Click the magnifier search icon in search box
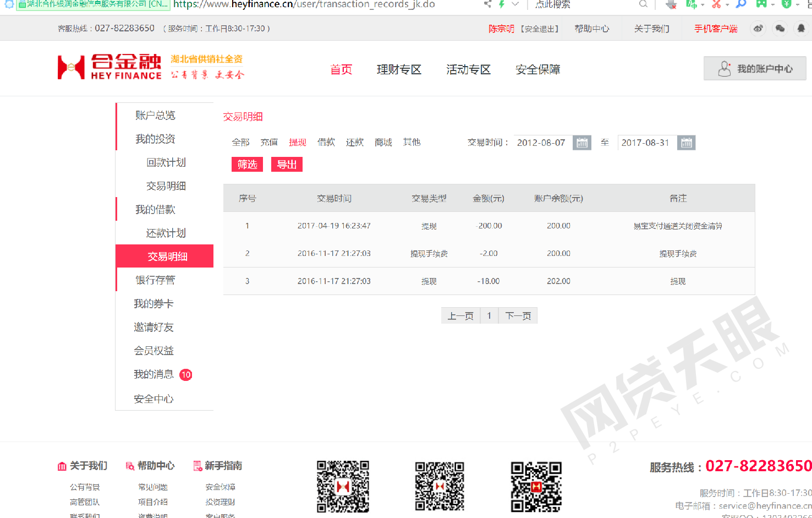Viewport: 812px width, 518px height. (x=643, y=4)
